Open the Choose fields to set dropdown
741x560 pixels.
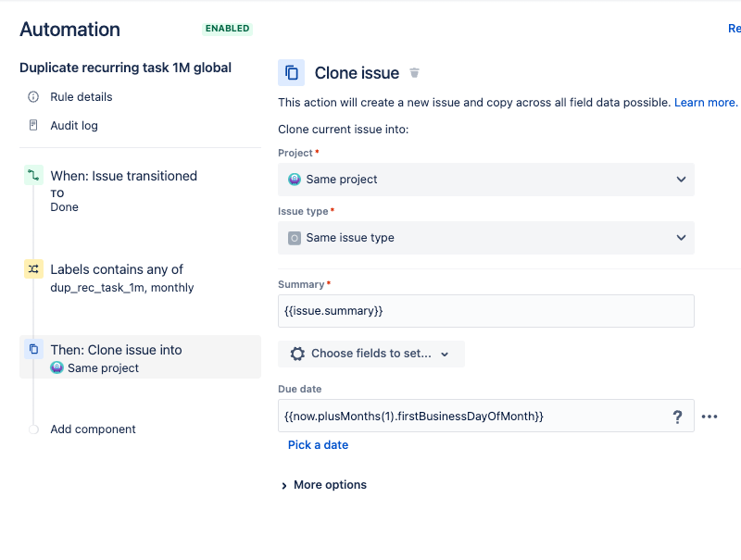click(371, 354)
